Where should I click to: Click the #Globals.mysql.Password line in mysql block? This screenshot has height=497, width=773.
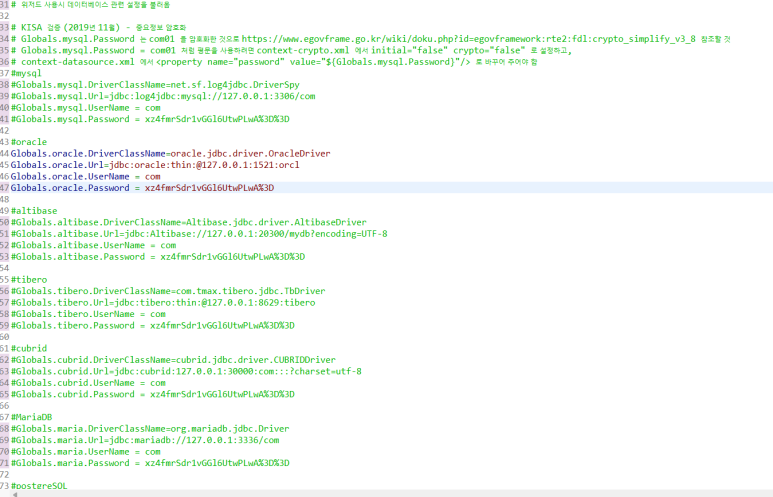[x=150, y=119]
